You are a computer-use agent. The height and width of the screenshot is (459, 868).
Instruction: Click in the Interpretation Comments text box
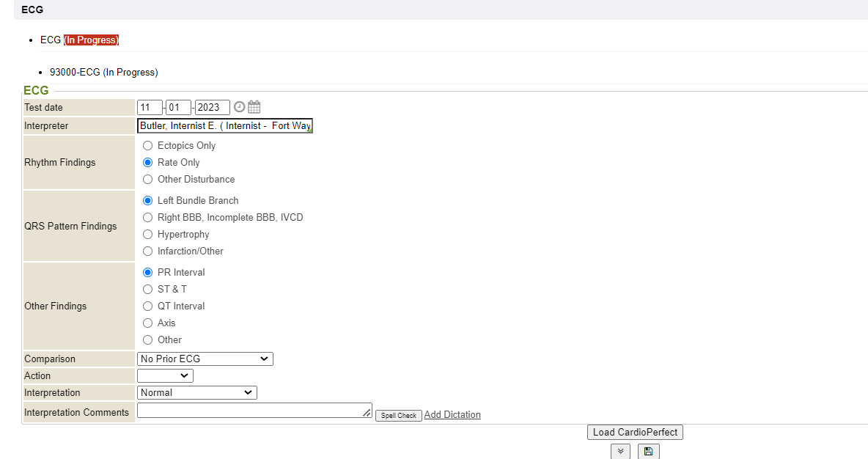pyautogui.click(x=254, y=411)
